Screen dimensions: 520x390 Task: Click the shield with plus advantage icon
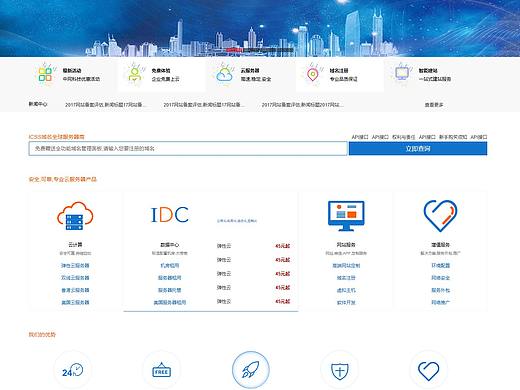click(340, 371)
